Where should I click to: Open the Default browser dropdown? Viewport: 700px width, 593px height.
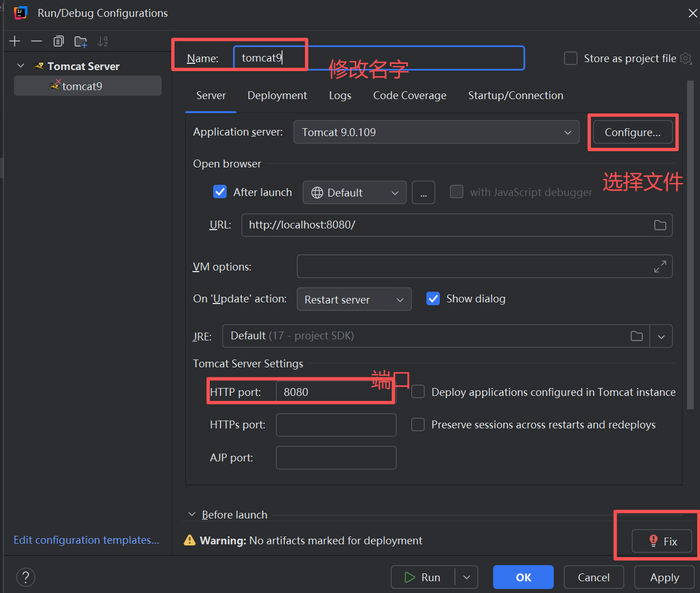(x=355, y=193)
